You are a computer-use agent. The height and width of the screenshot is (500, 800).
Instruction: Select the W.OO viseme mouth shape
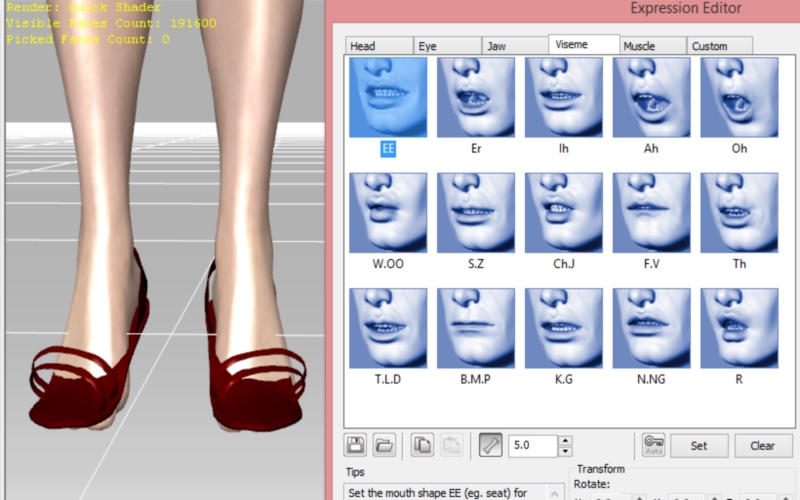pyautogui.click(x=388, y=212)
